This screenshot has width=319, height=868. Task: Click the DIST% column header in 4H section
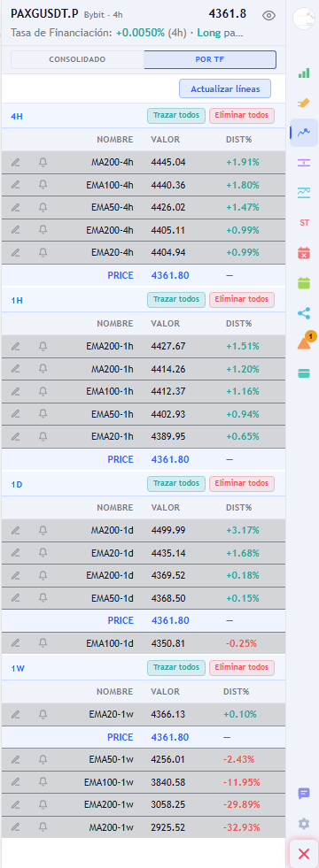coord(238,140)
